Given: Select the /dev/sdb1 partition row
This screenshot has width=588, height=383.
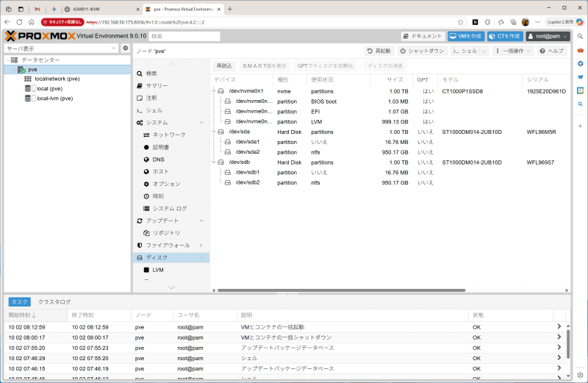Looking at the screenshot, I should [x=390, y=172].
